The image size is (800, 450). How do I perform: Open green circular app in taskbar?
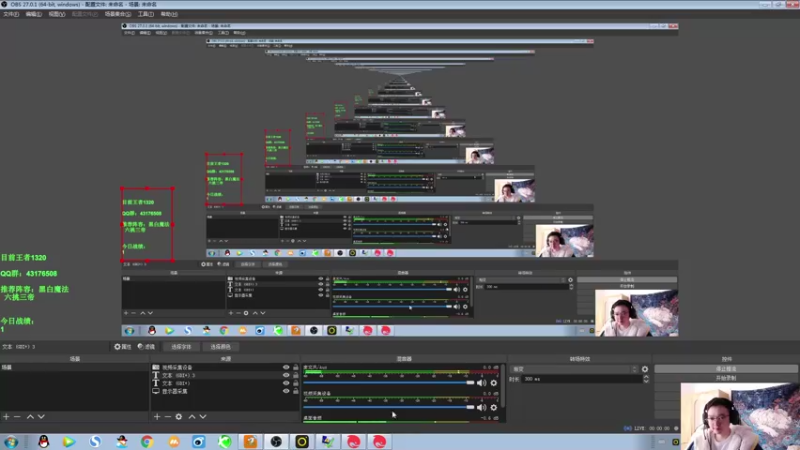point(224,442)
